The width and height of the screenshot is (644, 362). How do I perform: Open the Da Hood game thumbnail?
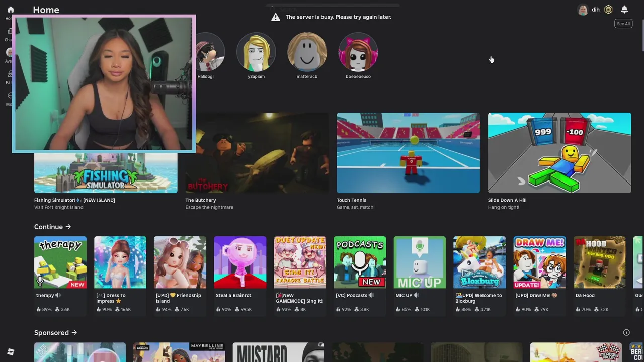(599, 262)
